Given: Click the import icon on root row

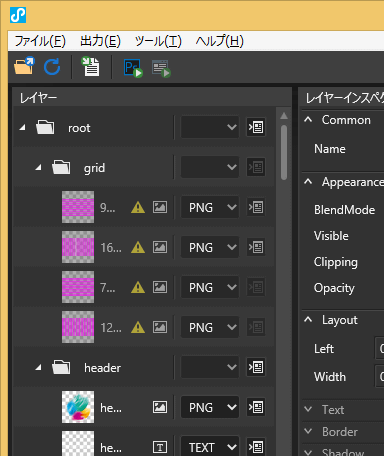Looking at the screenshot, I should click(x=256, y=127).
